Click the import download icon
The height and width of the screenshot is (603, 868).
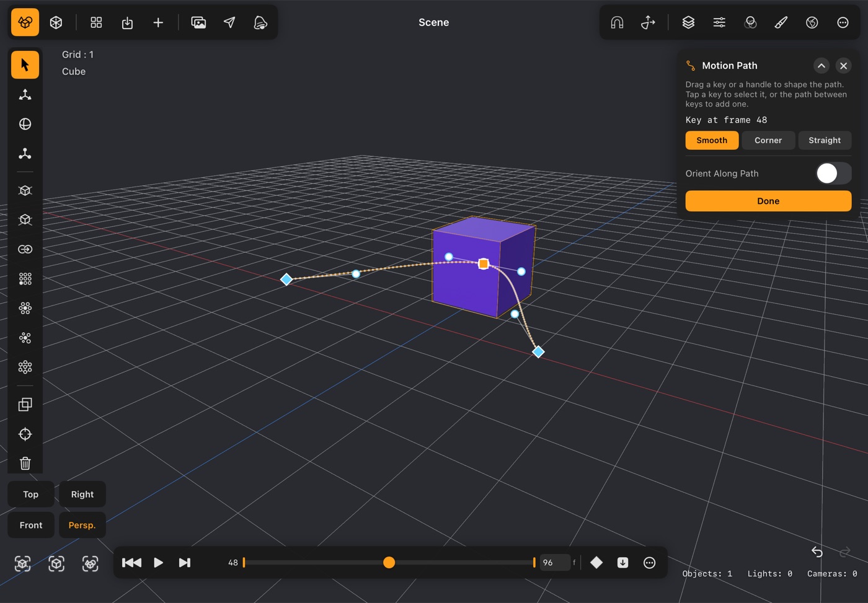tap(127, 22)
